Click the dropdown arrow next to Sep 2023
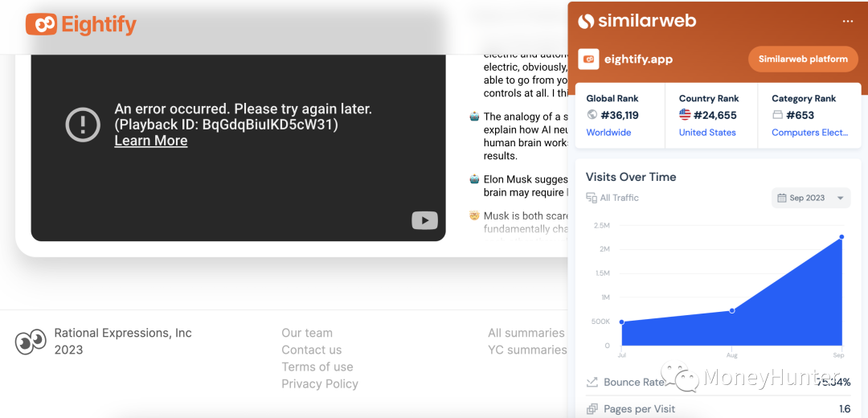The width and height of the screenshot is (868, 418). 840,198
